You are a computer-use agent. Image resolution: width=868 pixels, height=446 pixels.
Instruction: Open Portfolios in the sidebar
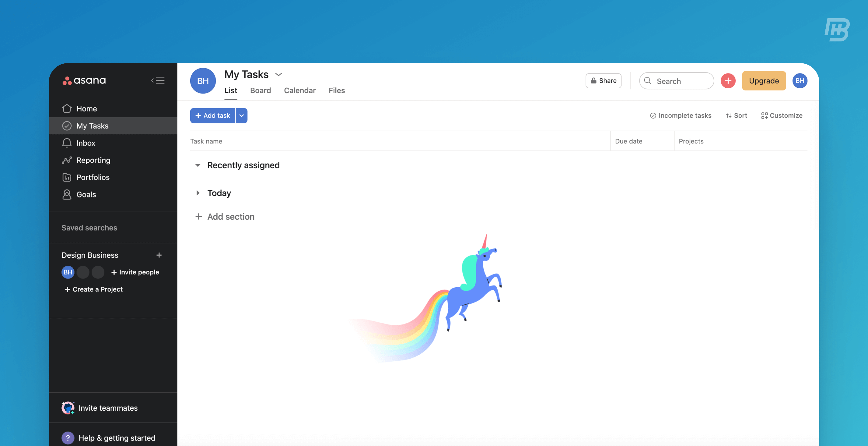113,177
